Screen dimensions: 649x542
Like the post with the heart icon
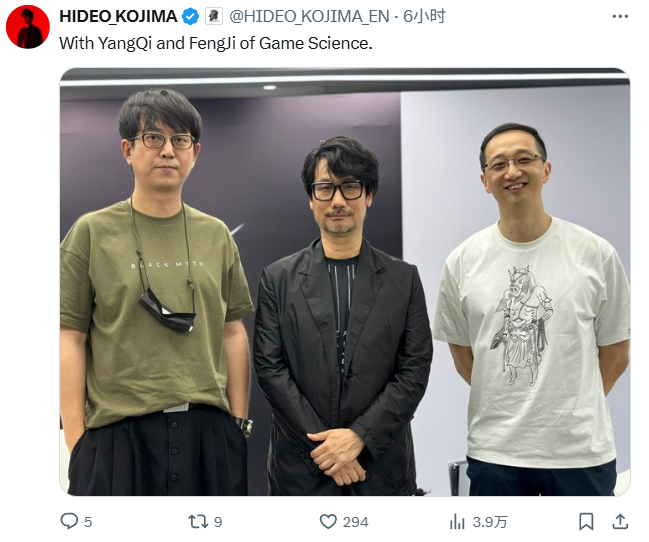[328, 521]
